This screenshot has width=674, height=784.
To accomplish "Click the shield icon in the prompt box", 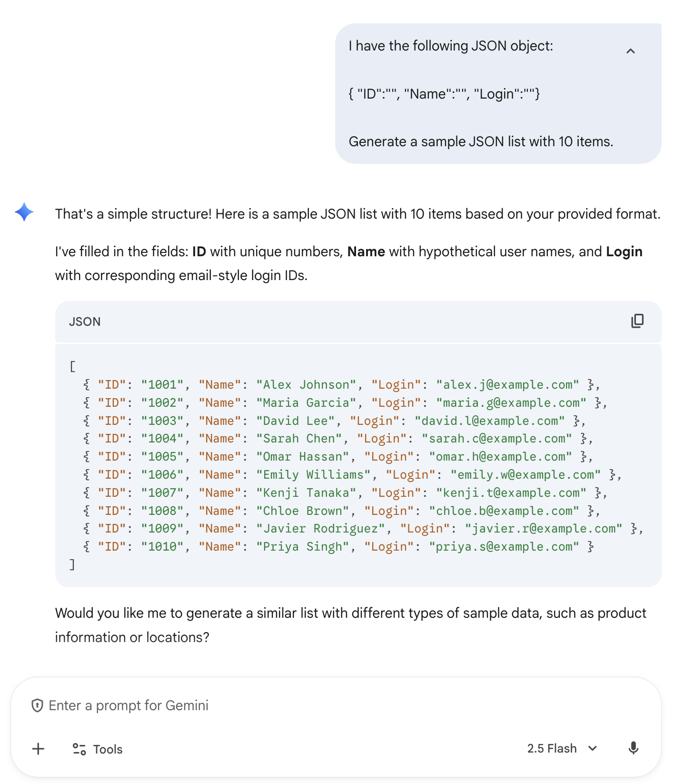I will click(37, 705).
